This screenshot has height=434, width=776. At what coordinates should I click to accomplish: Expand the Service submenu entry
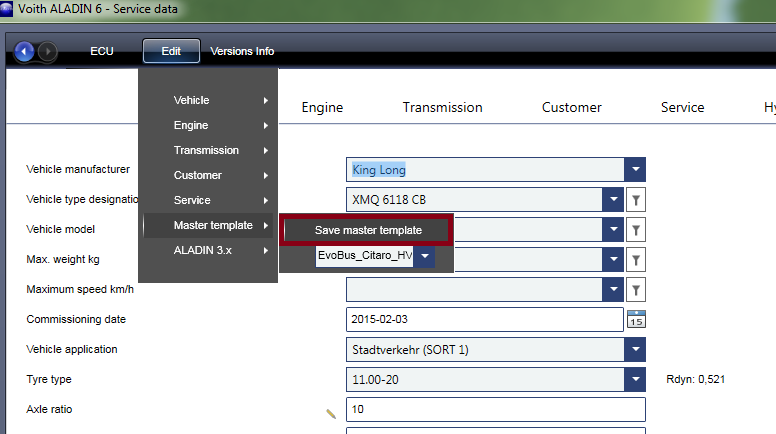pos(208,200)
